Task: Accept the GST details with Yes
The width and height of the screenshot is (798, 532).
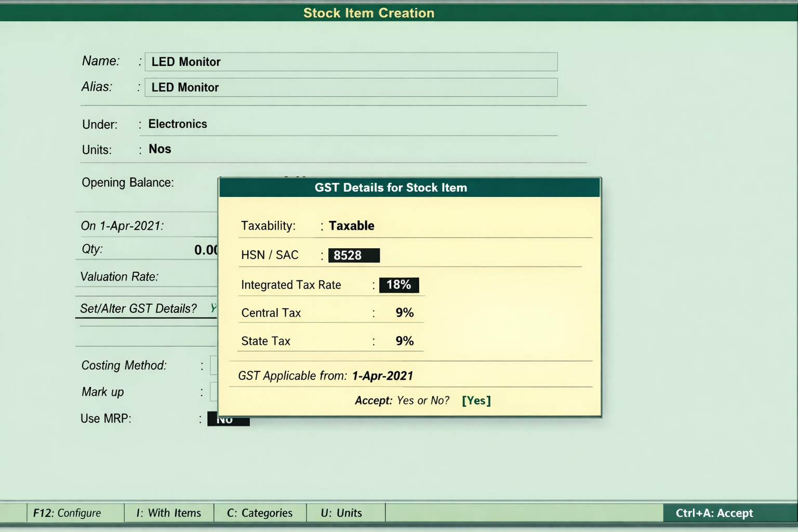Action: pos(475,400)
